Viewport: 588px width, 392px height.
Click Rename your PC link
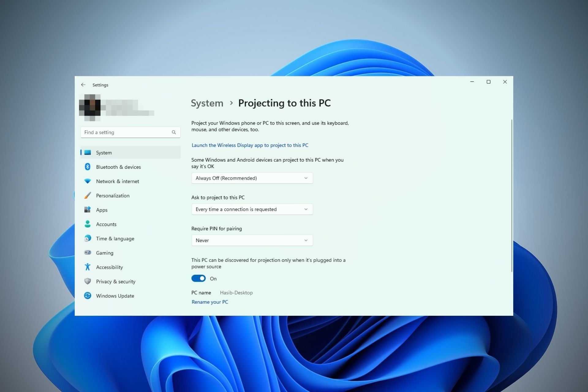pyautogui.click(x=209, y=302)
